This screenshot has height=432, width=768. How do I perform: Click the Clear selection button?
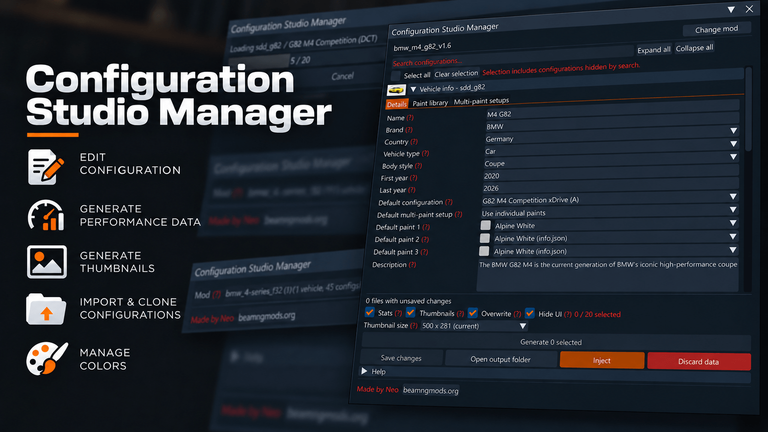click(x=456, y=73)
